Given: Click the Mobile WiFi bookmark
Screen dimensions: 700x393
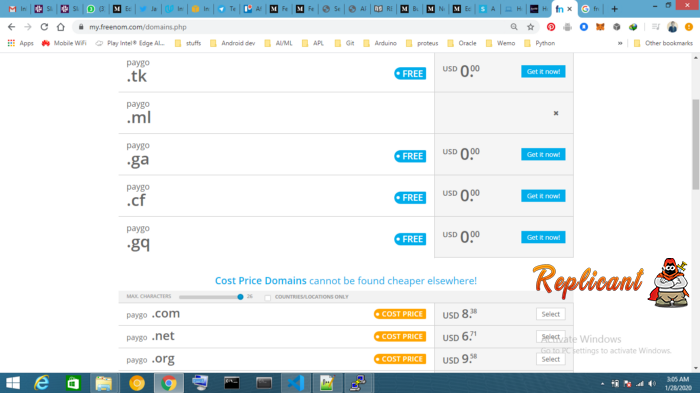Looking at the screenshot, I should (64, 43).
